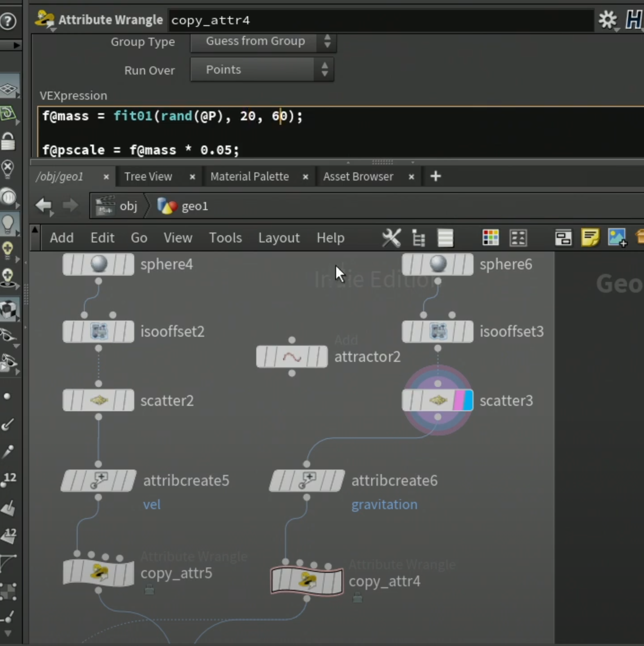This screenshot has width=644, height=646.
Task: Open the Run Over Points dropdown
Action: point(262,70)
